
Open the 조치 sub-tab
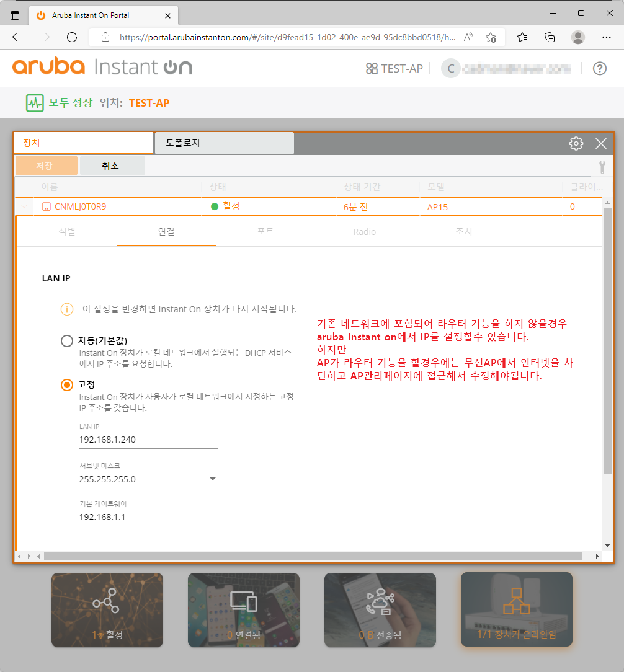coord(463,232)
